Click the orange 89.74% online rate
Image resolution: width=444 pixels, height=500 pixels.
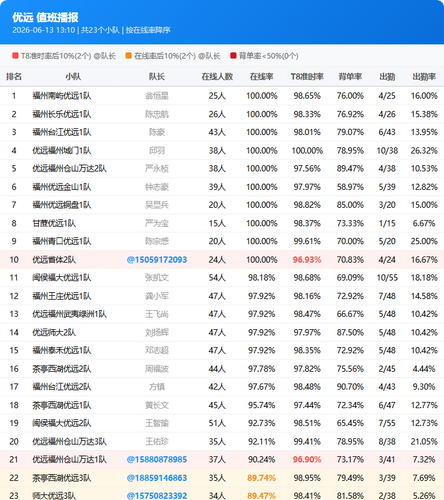tap(262, 478)
